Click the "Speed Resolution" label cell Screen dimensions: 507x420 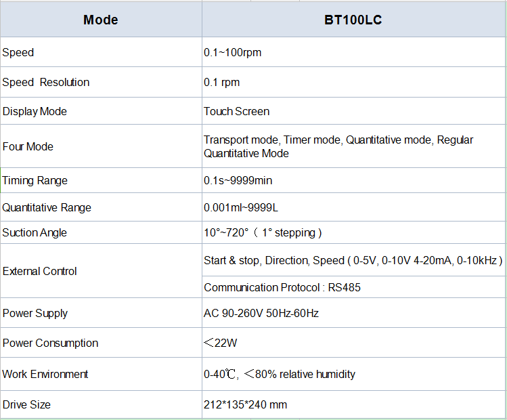pos(46,82)
